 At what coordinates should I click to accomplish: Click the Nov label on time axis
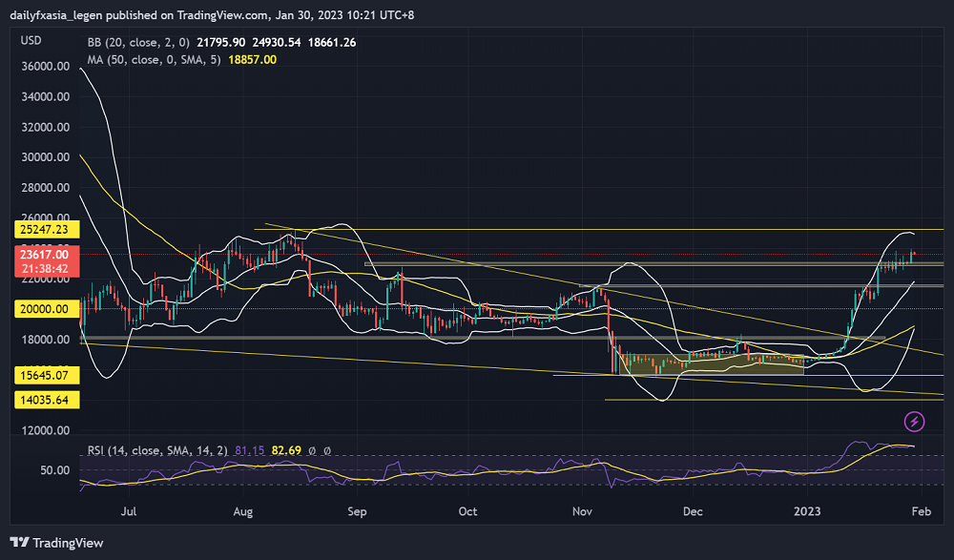coord(582,511)
